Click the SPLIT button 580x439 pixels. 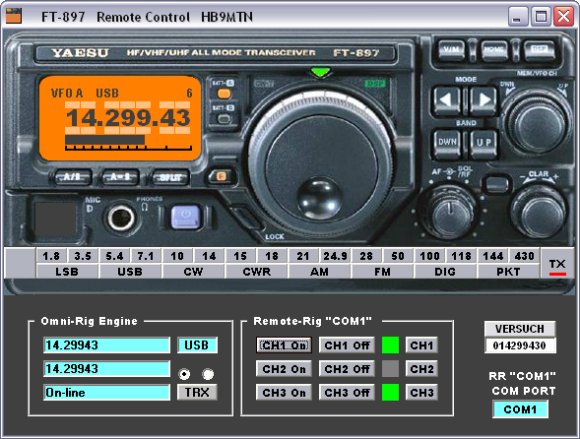[x=171, y=177]
